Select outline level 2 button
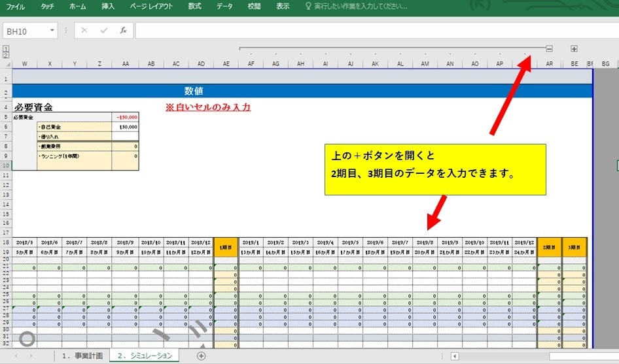The image size is (619, 364). coord(6,56)
